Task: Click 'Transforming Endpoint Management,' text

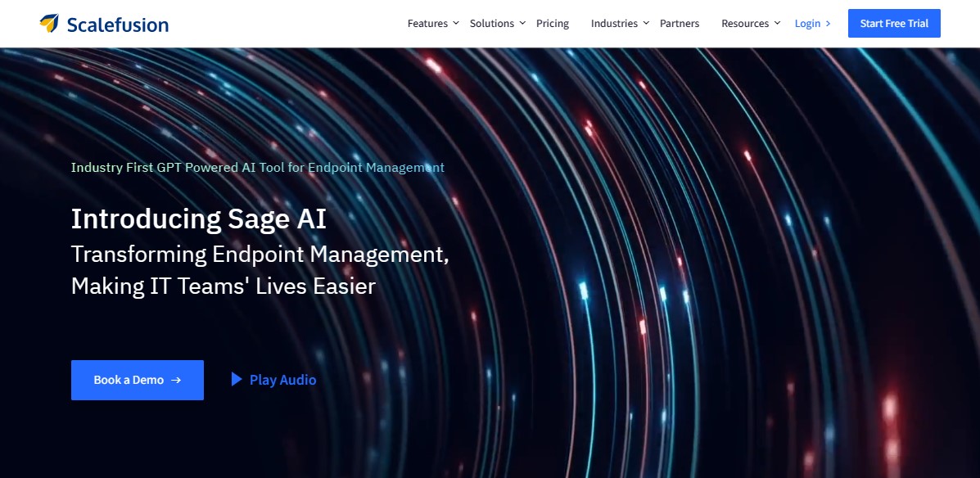Action: tap(260, 255)
